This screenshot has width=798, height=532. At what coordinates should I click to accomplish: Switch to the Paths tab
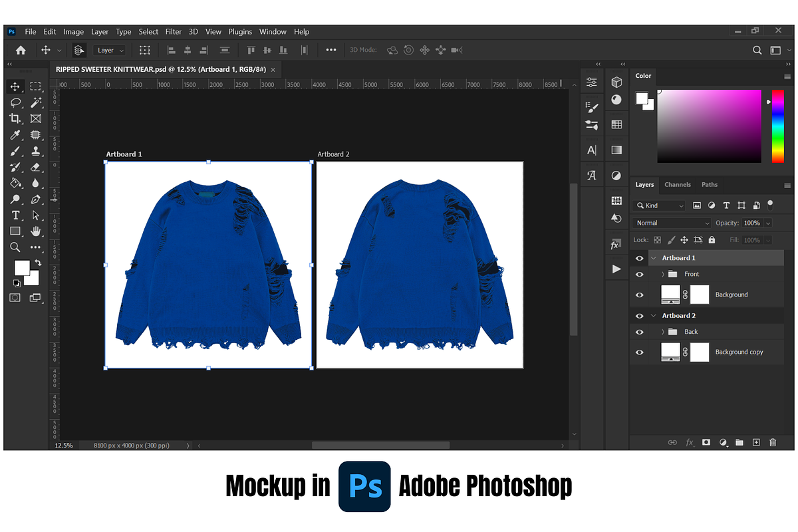coord(710,185)
